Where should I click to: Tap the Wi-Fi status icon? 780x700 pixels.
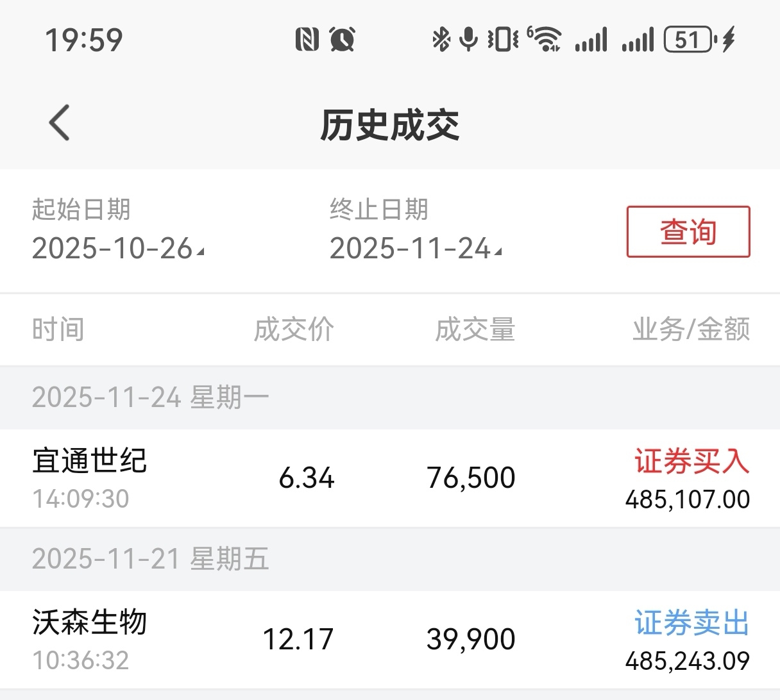[545, 40]
